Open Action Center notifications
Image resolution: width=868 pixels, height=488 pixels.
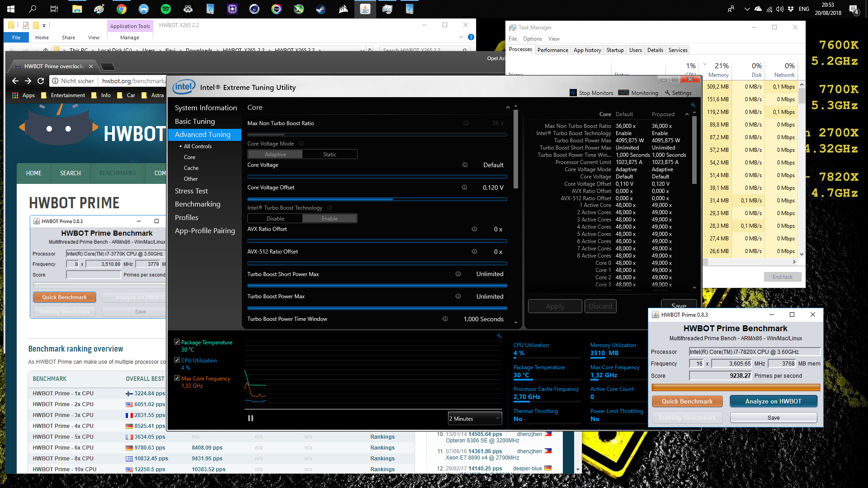[854, 9]
